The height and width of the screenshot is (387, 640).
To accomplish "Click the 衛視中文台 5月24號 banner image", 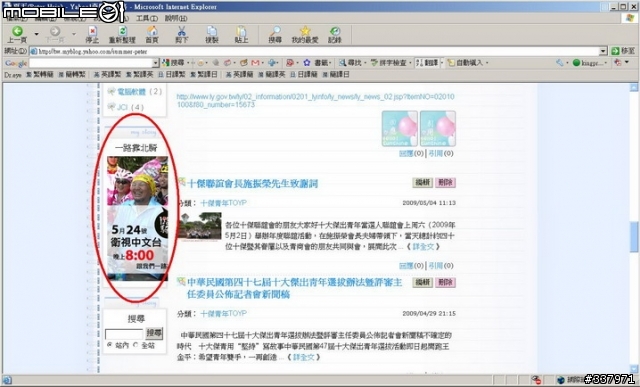I will pyautogui.click(x=137, y=218).
